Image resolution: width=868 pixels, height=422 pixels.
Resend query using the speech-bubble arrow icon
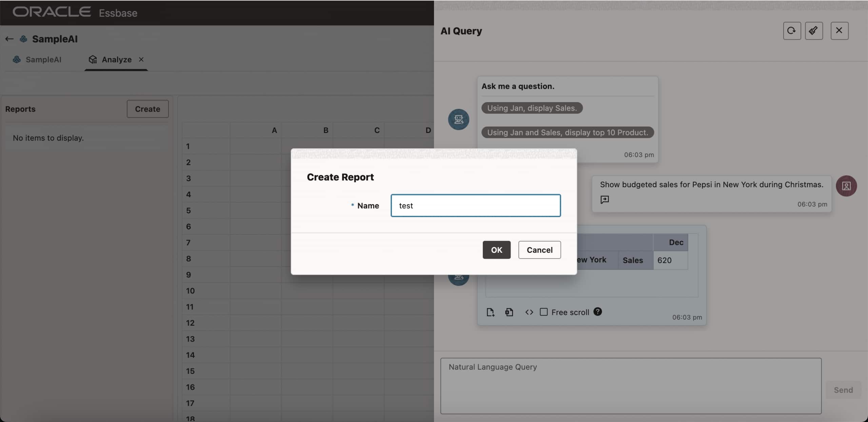pos(605,199)
